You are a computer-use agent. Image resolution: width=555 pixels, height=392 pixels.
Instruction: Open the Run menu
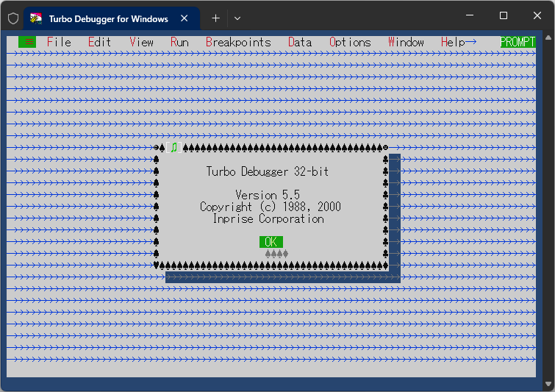point(179,42)
